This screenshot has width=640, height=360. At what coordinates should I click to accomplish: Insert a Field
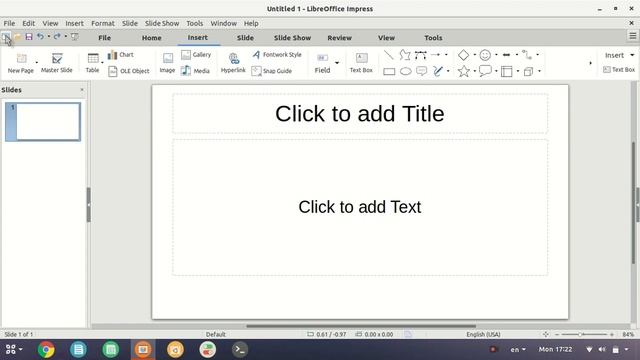[322, 63]
